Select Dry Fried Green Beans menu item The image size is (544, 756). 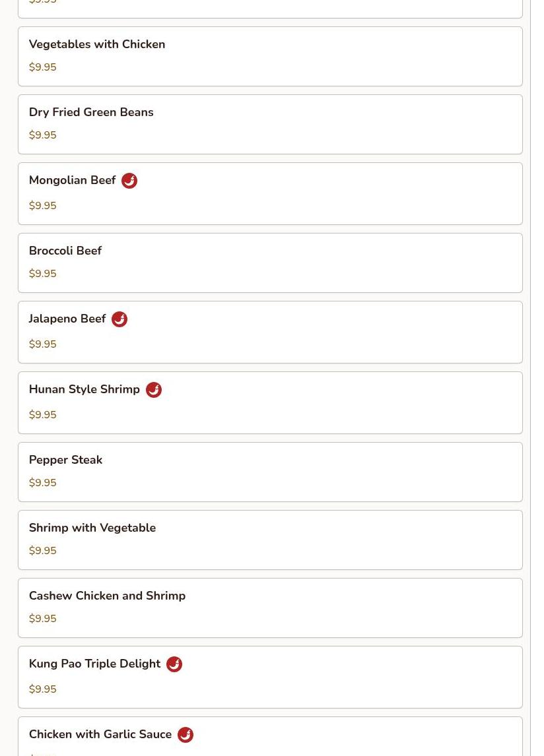[270, 125]
